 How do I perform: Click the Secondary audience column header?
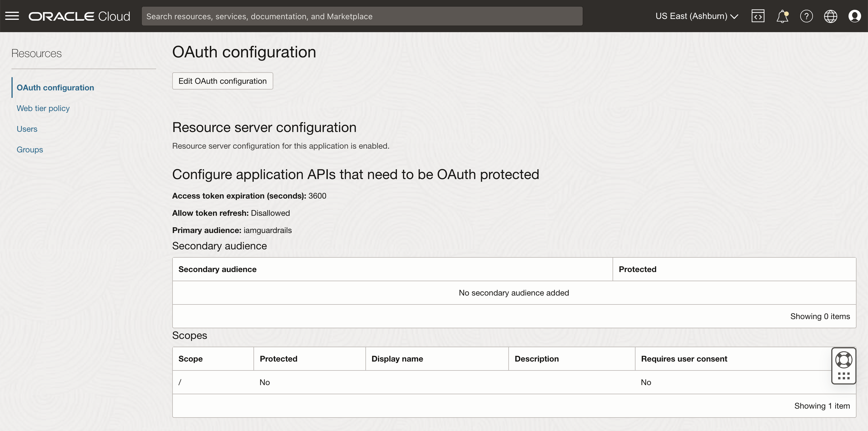pos(217,269)
